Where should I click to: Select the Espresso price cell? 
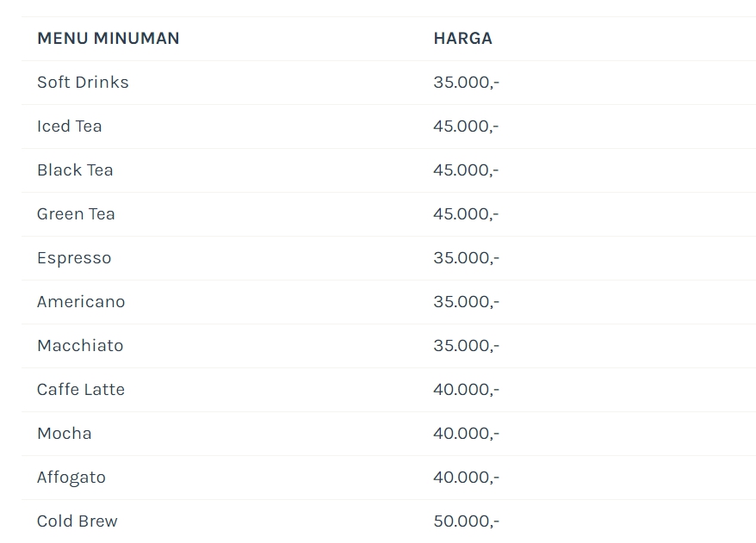(466, 258)
